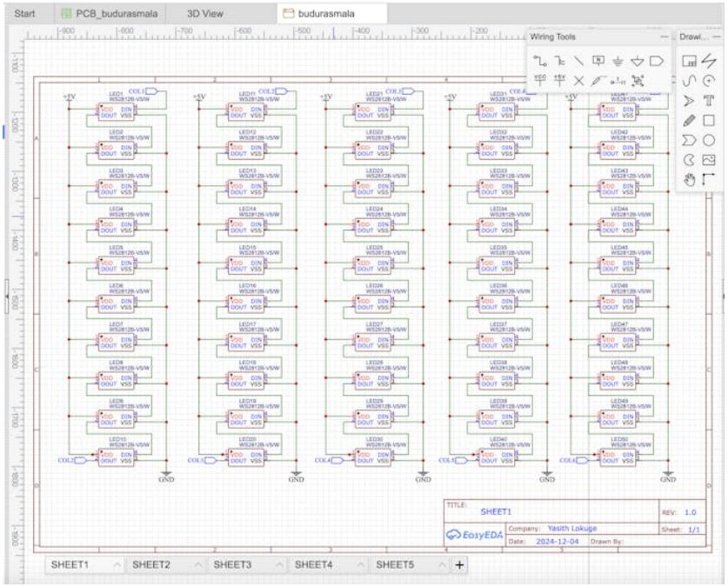The image size is (728, 587).
Task: Select the No Connect flag tool
Action: [579, 80]
